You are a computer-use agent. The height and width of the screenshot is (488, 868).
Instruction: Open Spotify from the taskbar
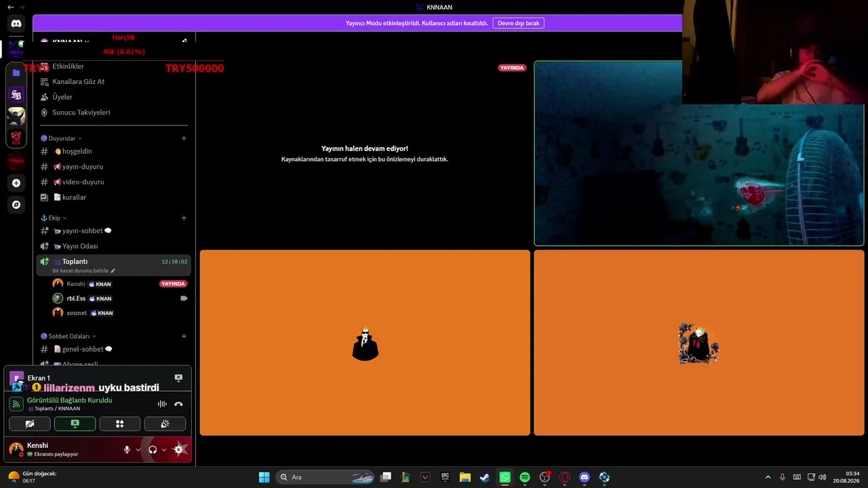pos(525,477)
